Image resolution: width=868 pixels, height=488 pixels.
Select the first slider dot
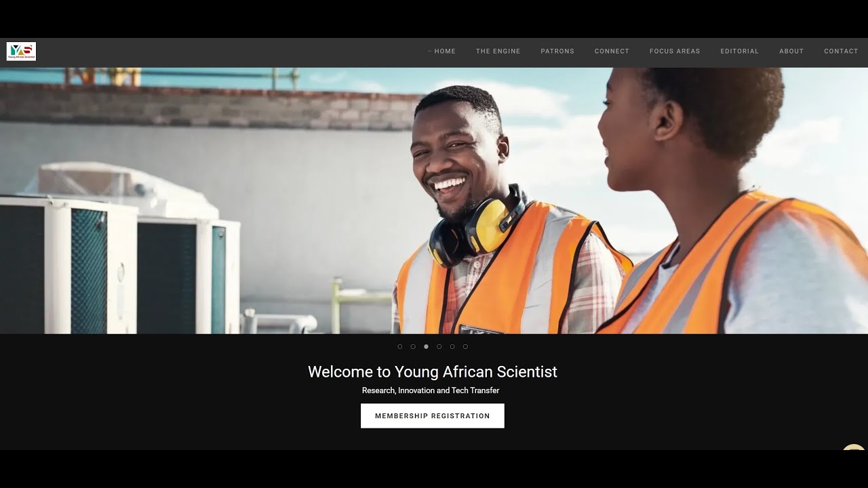(x=400, y=346)
